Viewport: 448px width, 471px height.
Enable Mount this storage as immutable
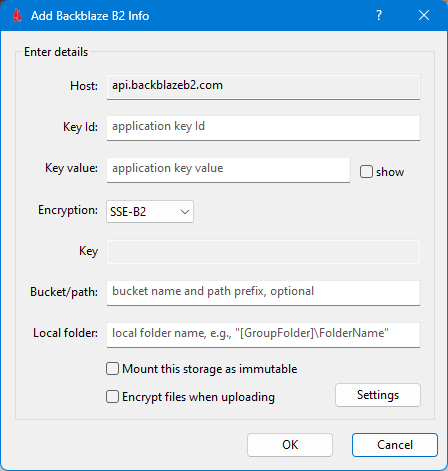point(112,369)
